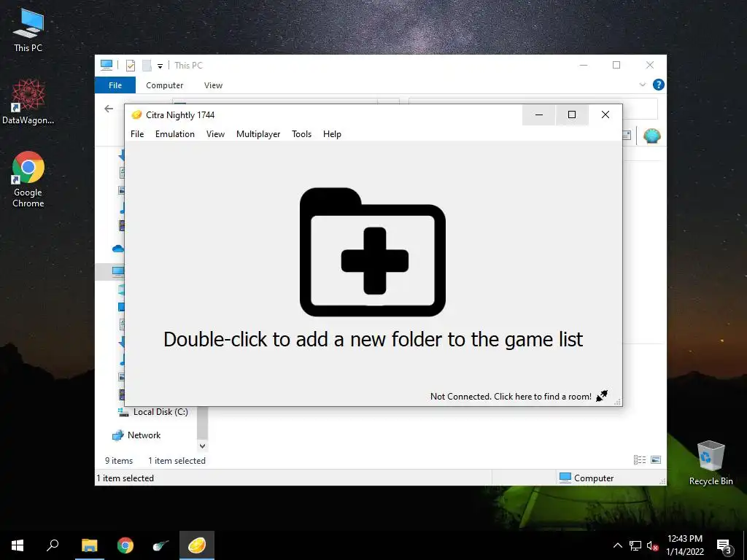The height and width of the screenshot is (560, 747).
Task: Select This PC desktop icon
Action: 28,29
